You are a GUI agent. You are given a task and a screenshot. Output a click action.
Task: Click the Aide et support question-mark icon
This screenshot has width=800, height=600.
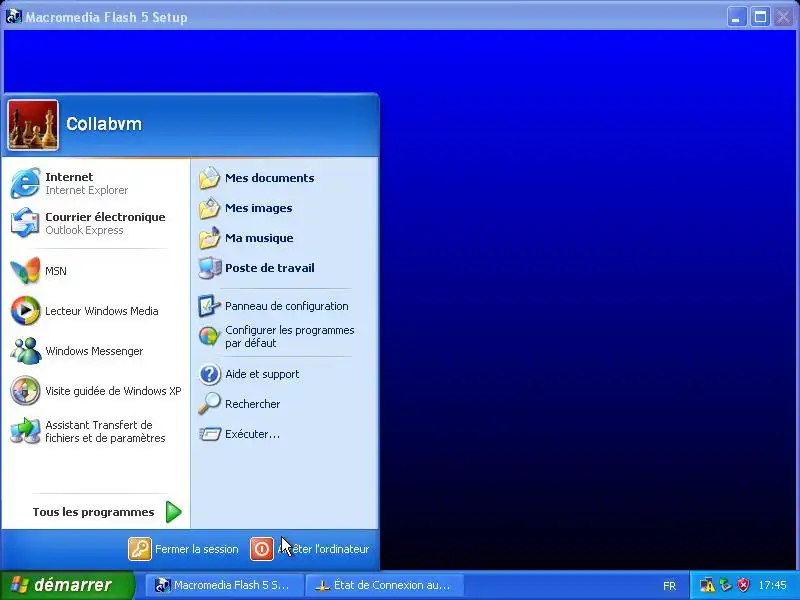(x=209, y=374)
